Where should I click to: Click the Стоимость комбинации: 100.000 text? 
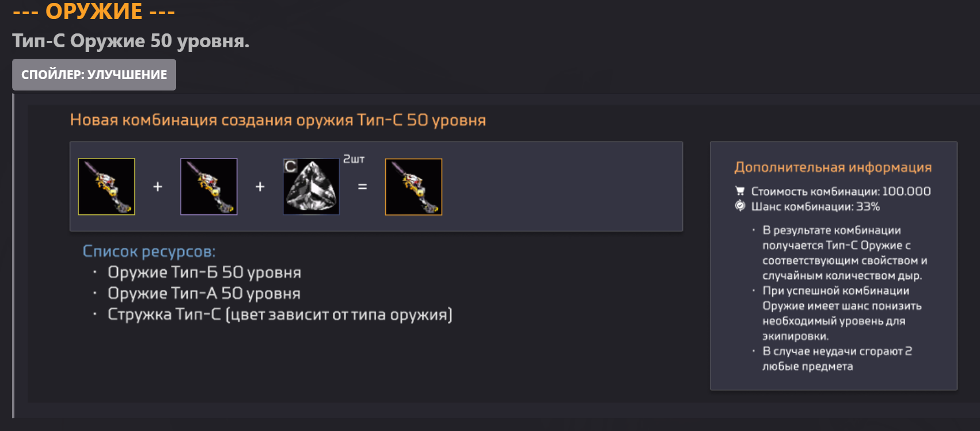[x=841, y=191]
